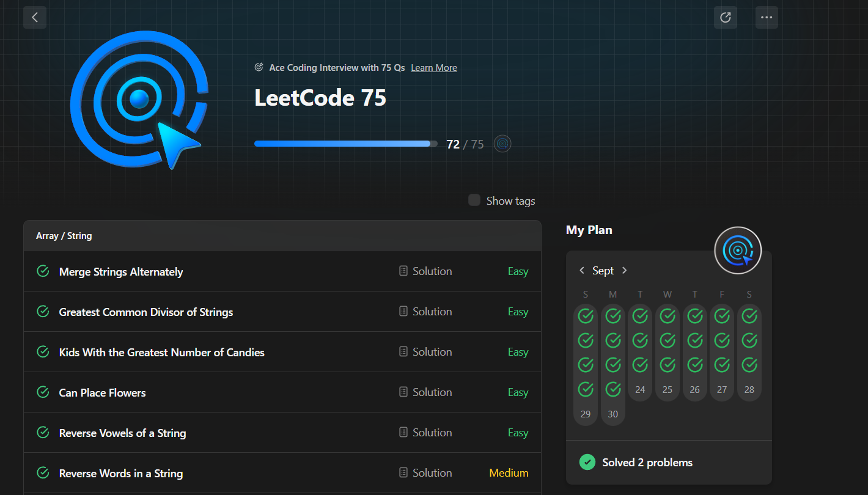Viewport: 868px width, 495px height.
Task: Select calendar day 30
Action: click(x=613, y=414)
